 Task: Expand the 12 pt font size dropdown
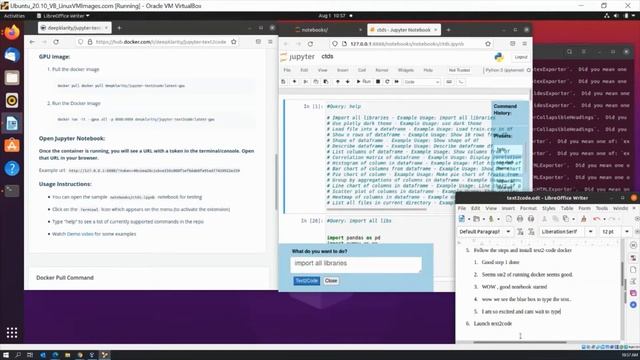(627, 232)
